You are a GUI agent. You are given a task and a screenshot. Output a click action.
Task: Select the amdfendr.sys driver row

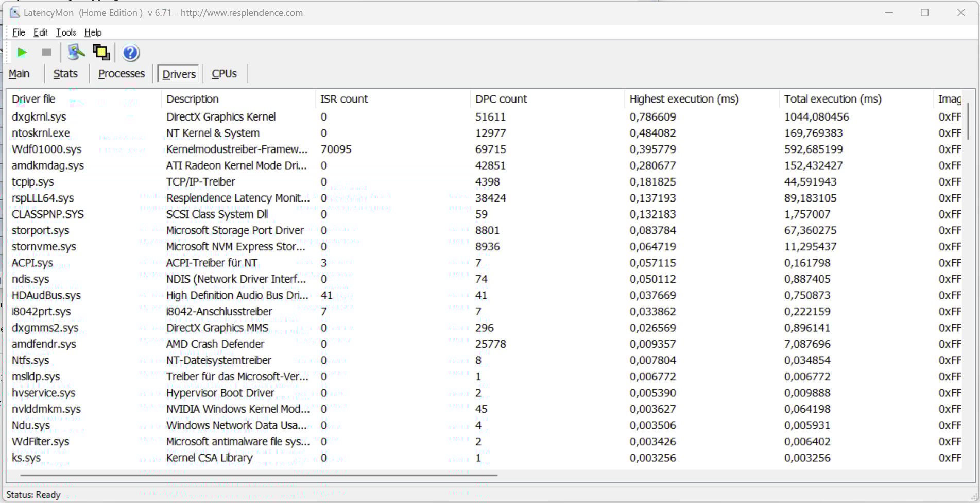484,344
